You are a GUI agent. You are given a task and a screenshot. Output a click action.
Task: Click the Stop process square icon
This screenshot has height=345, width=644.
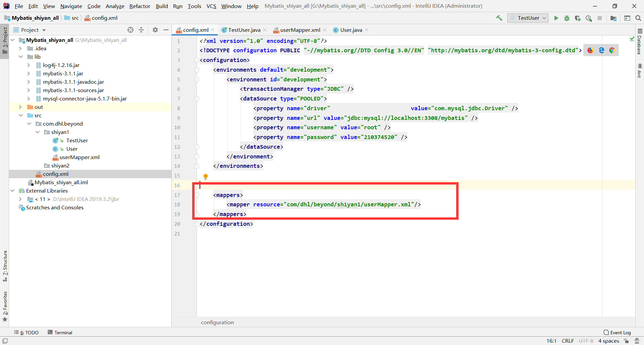[600, 18]
